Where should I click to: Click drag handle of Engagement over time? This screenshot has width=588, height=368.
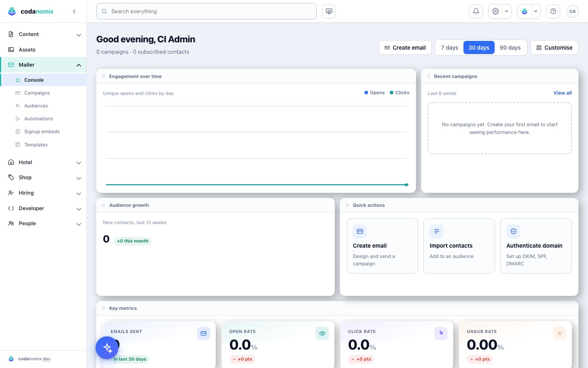click(x=104, y=77)
